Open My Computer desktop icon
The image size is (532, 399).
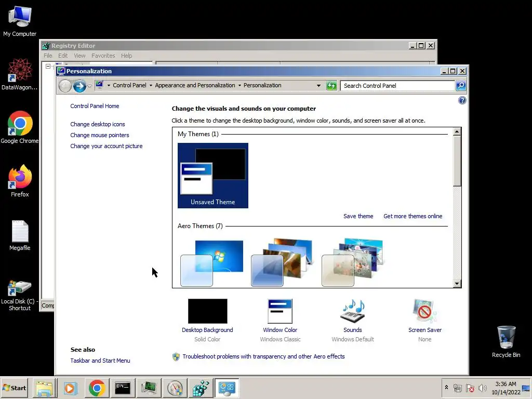tap(20, 21)
